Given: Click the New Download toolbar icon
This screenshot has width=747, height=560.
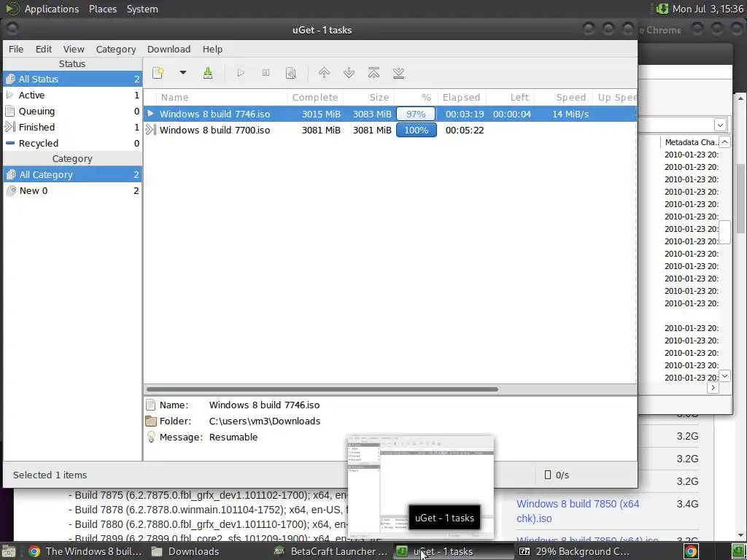Looking at the screenshot, I should [x=158, y=73].
